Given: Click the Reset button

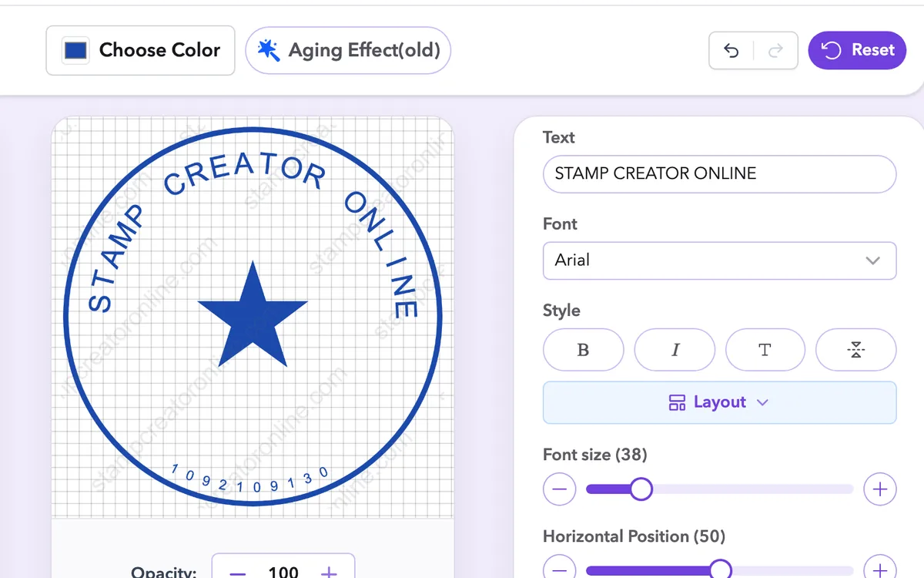Looking at the screenshot, I should click(857, 50).
